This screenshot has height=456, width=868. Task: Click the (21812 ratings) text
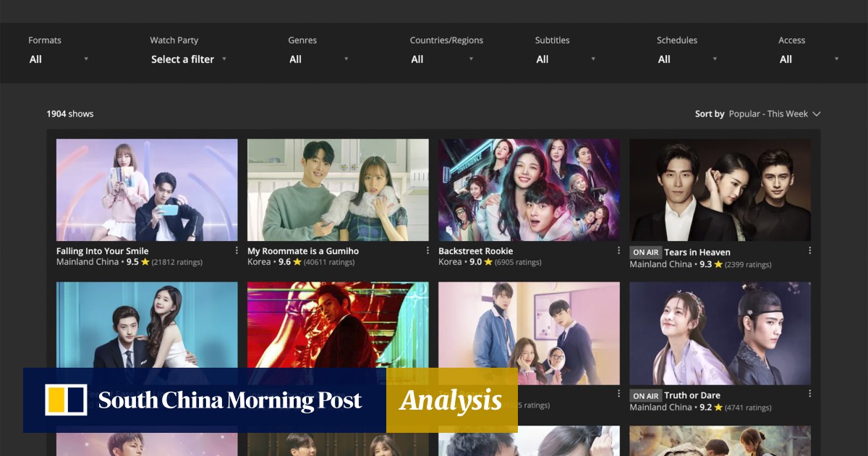point(177,262)
